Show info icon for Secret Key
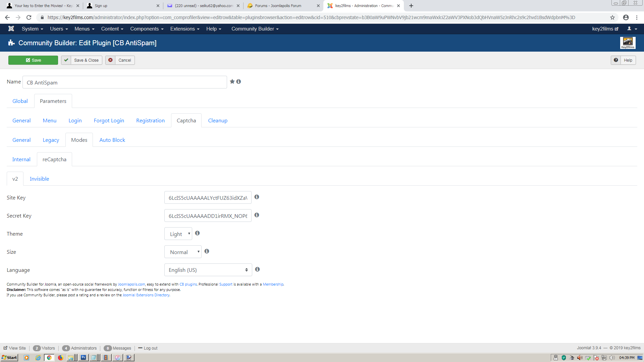 [257, 215]
